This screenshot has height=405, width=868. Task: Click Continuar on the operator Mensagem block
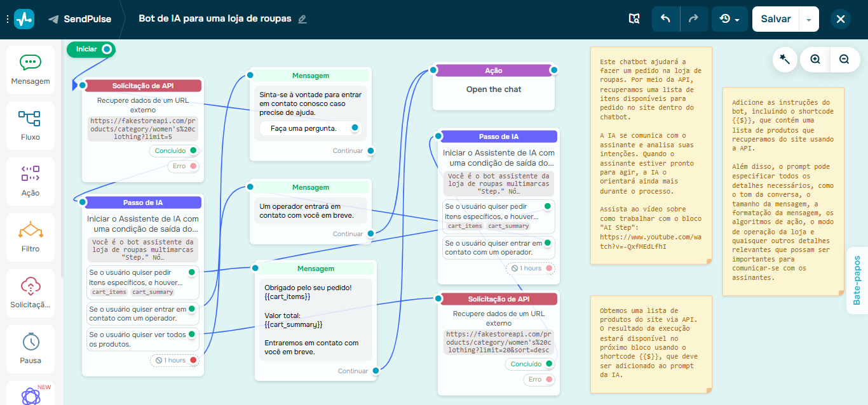point(348,234)
